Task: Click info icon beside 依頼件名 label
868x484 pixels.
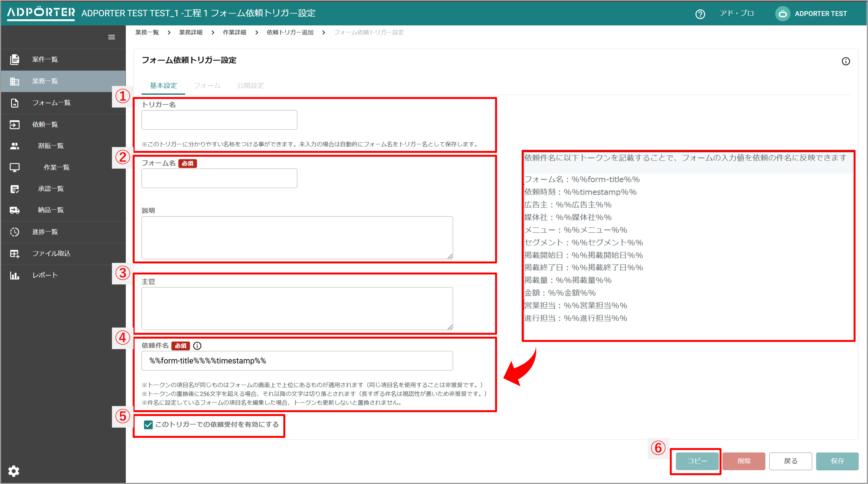Action: [197, 346]
